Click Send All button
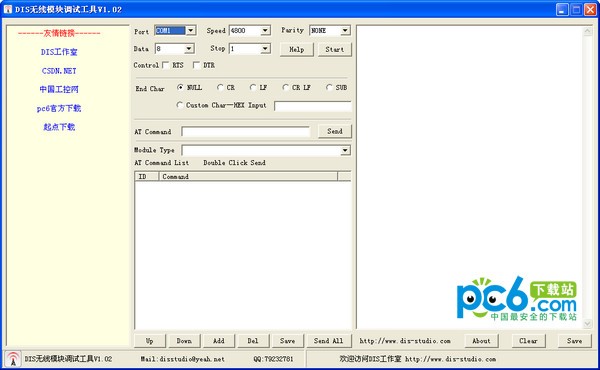 329,341
